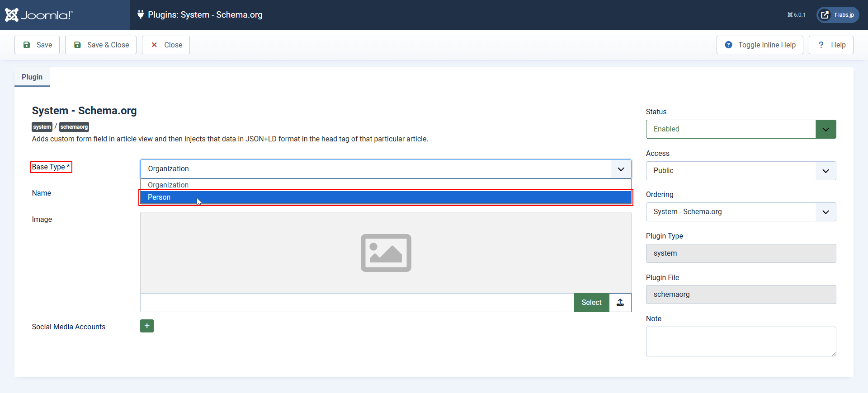Click into the Note text area

[x=741, y=342]
